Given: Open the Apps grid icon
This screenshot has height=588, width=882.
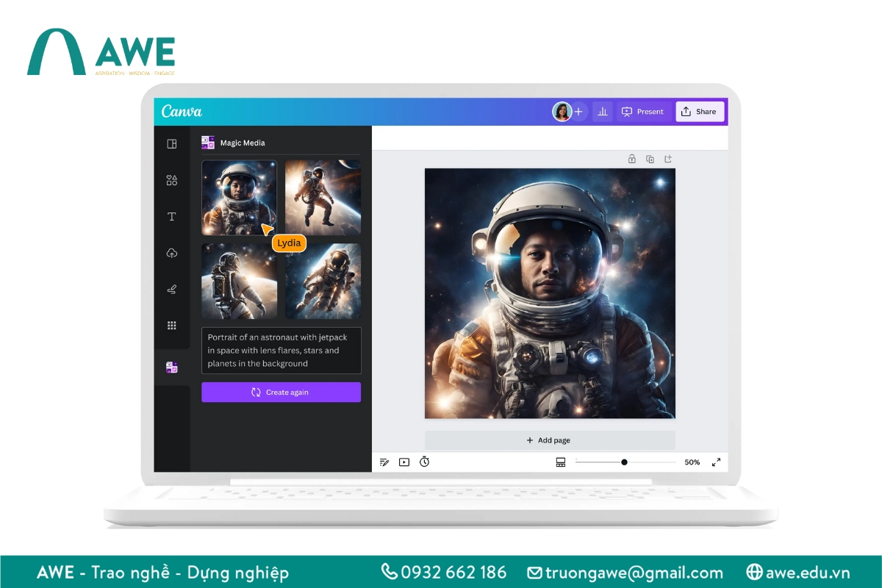Looking at the screenshot, I should (x=171, y=325).
